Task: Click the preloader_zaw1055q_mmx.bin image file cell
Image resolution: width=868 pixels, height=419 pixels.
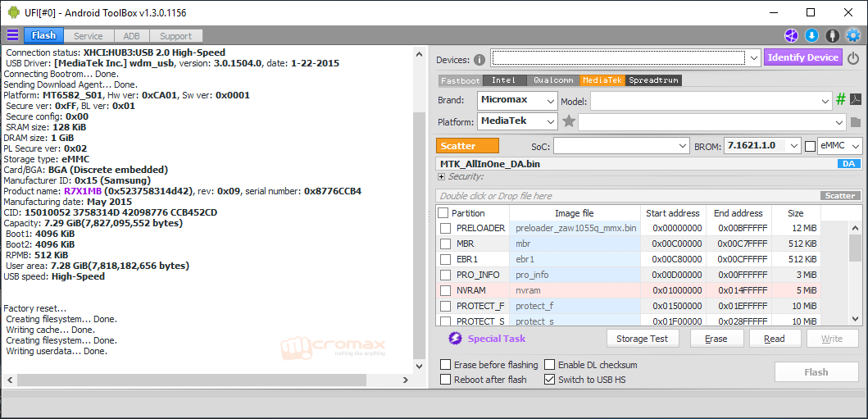Action: (x=575, y=228)
